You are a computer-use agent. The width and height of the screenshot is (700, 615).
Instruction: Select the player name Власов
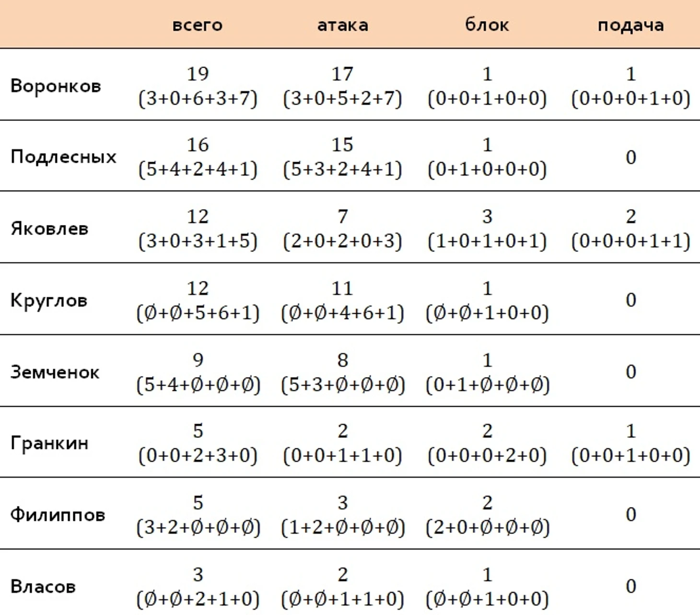(x=43, y=586)
